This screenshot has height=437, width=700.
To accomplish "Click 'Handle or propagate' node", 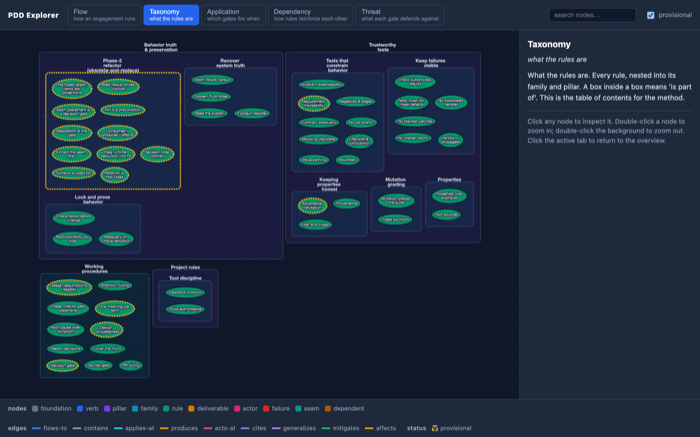I will [450, 140].
